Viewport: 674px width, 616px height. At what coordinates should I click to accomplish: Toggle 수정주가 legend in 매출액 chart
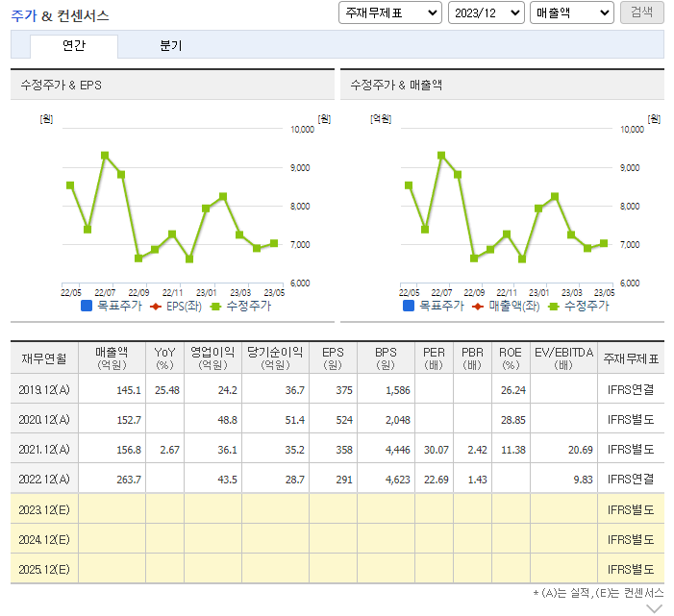(579, 306)
